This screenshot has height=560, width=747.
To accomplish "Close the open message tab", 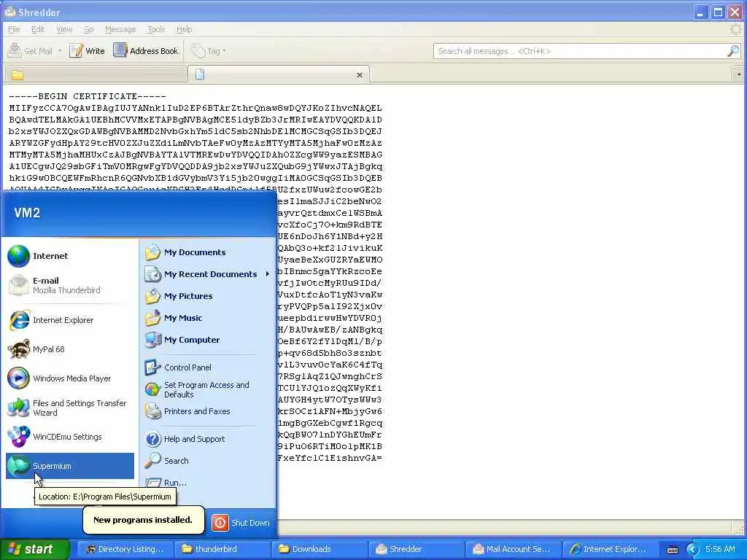I will [x=359, y=75].
